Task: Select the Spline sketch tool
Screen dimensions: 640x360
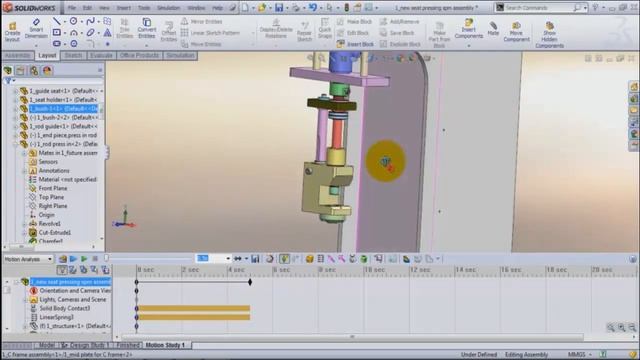Action: click(90, 21)
